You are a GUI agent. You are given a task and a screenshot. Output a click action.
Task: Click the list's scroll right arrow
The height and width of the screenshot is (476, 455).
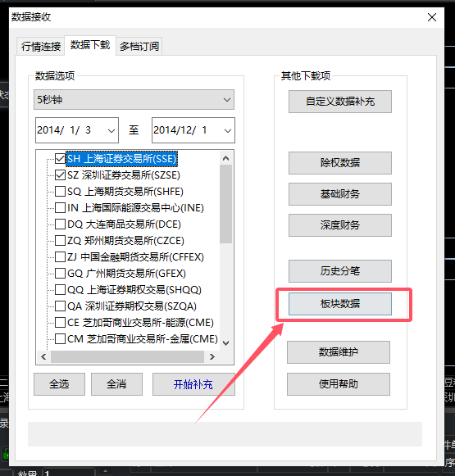coord(212,356)
